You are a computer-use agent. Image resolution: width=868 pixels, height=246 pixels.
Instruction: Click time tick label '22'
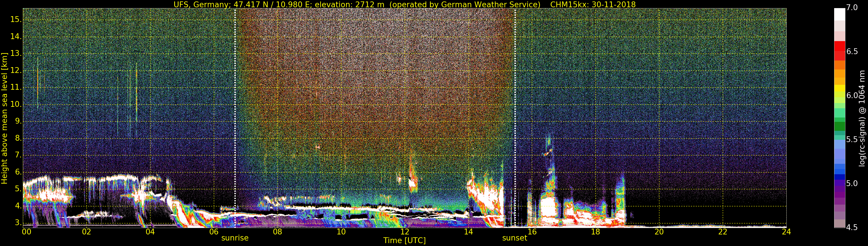click(723, 232)
